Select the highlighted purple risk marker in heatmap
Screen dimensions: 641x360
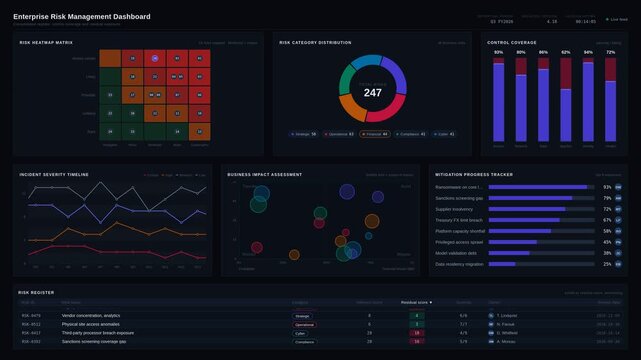click(155, 58)
